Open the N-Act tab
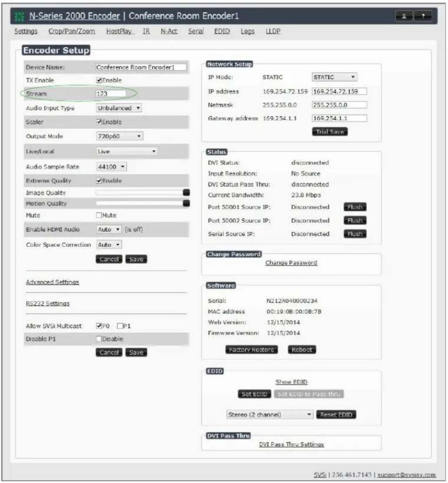The height and width of the screenshot is (483, 448). (169, 31)
